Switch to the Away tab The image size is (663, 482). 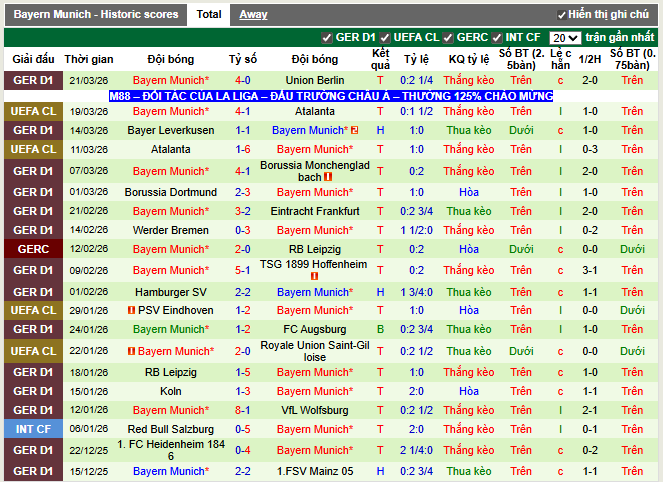coord(253,15)
